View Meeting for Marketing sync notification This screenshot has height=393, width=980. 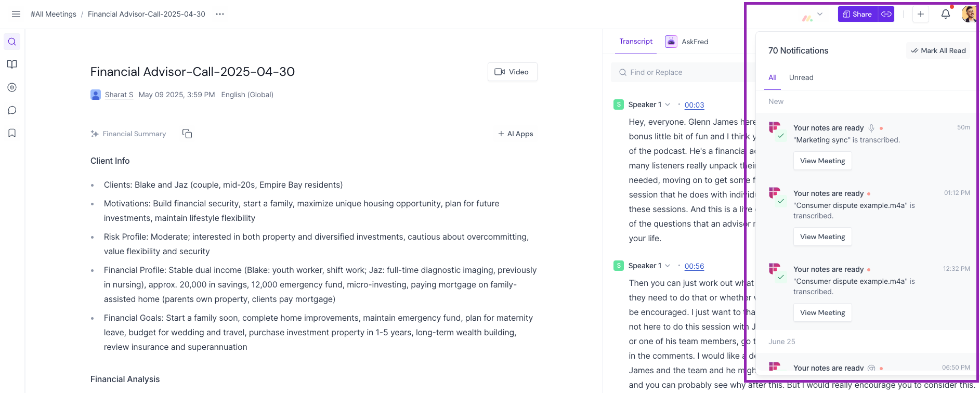click(822, 161)
